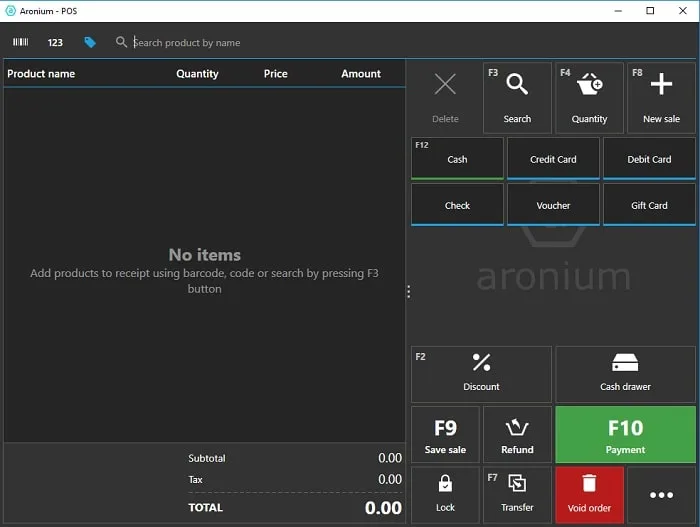Choose the blue tag name-search mode

(90, 42)
